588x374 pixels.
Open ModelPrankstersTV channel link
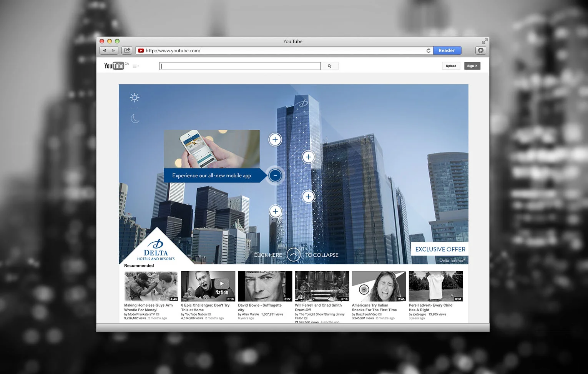click(x=141, y=314)
